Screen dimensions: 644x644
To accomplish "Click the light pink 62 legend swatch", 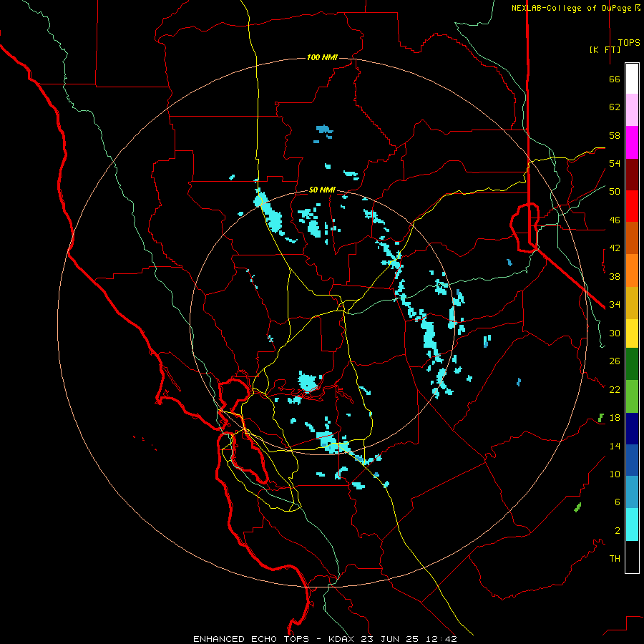I will (632, 110).
